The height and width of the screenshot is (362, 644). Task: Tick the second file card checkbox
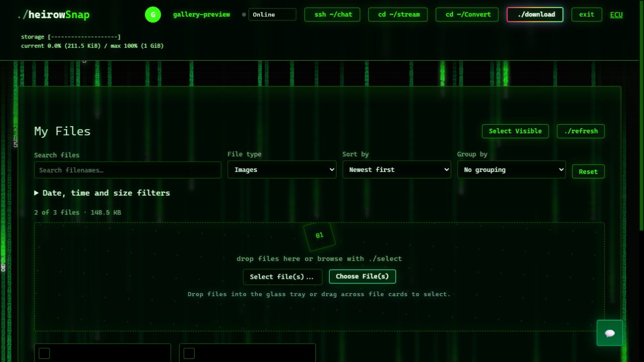pyautogui.click(x=189, y=353)
